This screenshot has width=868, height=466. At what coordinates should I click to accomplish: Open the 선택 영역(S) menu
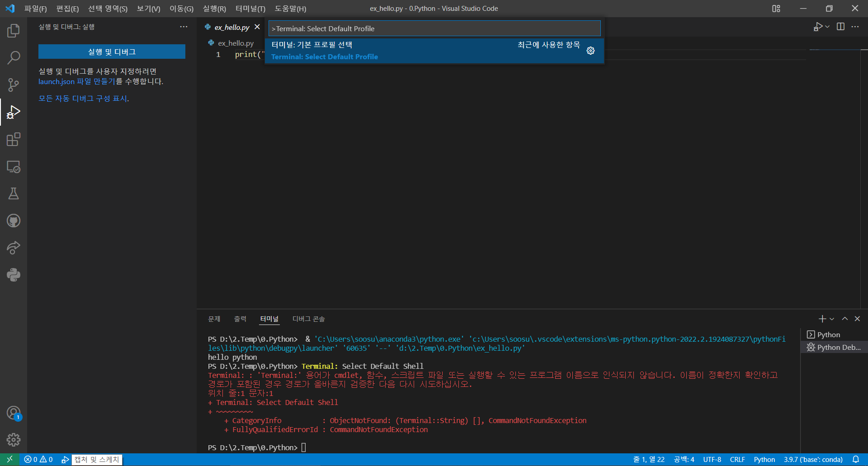(x=108, y=9)
